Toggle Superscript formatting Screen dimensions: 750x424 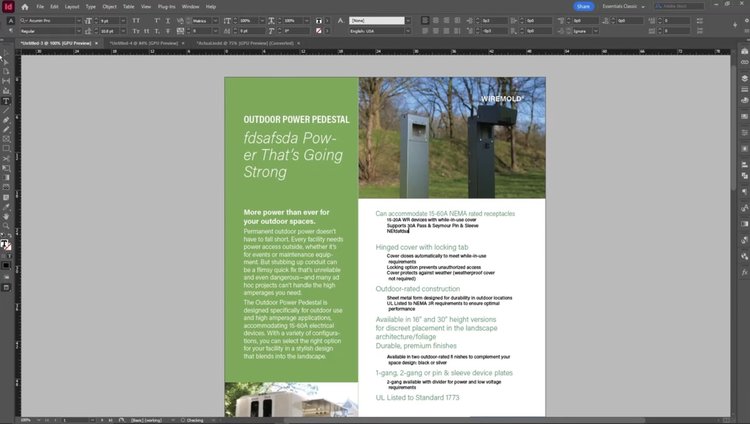coord(157,21)
